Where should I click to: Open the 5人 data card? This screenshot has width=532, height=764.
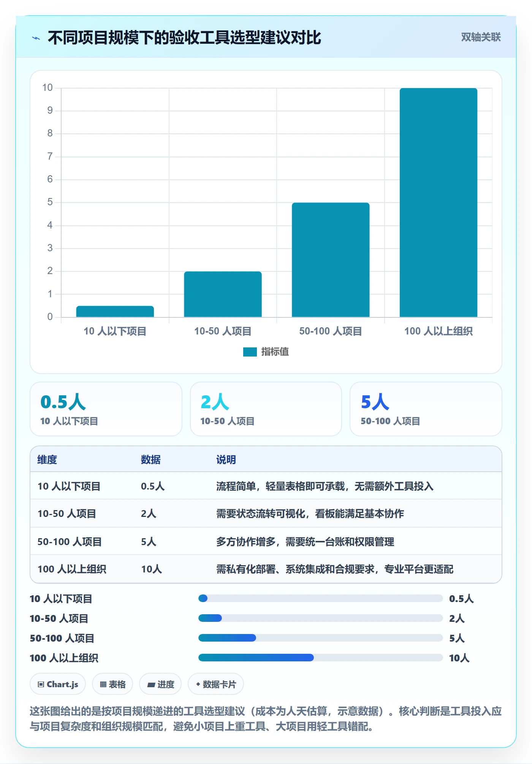426,409
